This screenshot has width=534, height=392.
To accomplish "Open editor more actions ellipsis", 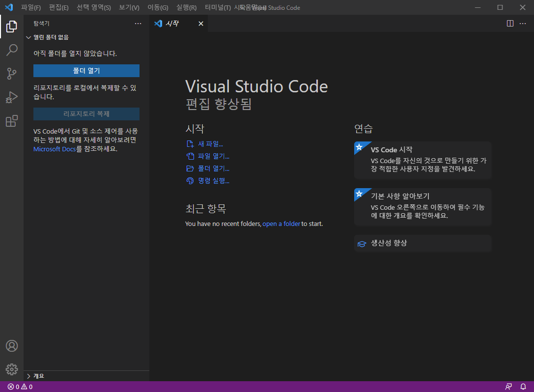I will pos(523,24).
